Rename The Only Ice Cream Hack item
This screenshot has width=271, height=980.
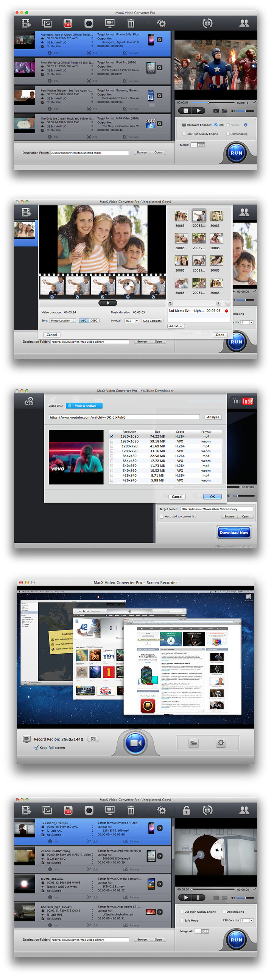[131, 137]
